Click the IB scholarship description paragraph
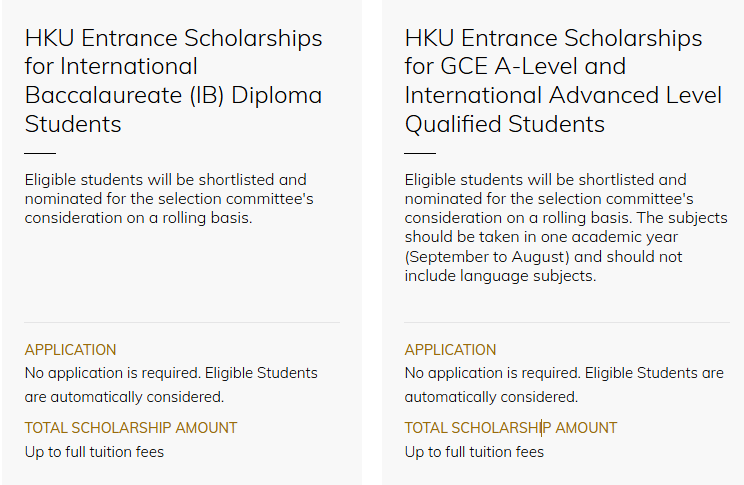 coord(168,199)
